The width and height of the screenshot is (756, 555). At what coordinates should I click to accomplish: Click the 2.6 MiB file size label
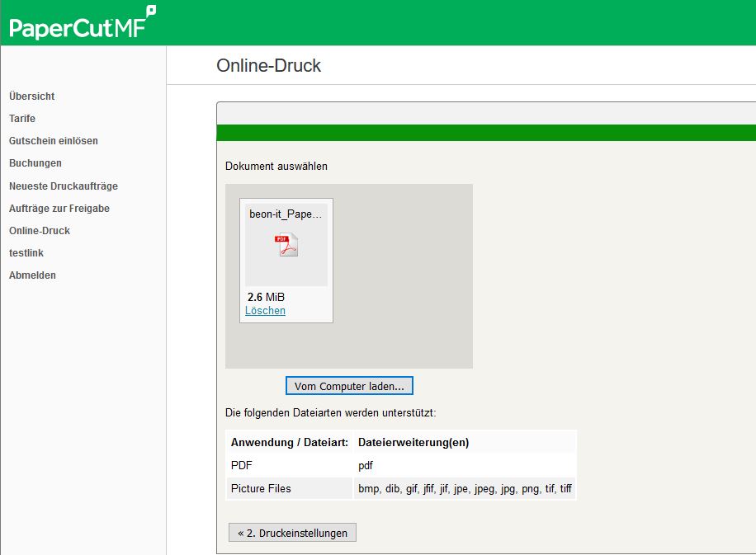[266, 297]
